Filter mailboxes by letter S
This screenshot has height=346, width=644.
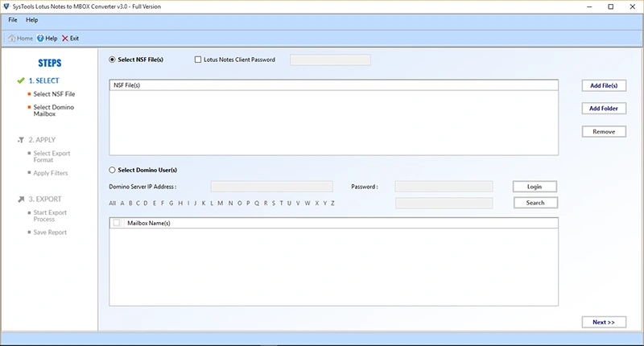click(x=274, y=203)
